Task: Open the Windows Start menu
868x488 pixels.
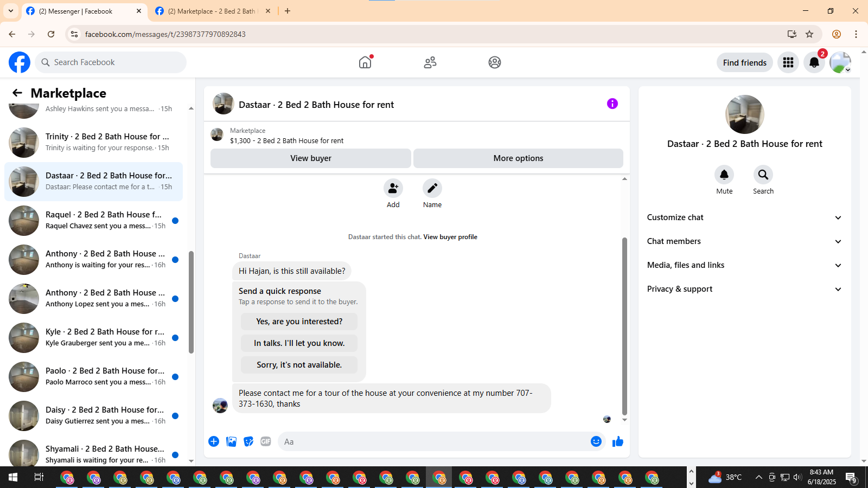Action: (13, 477)
